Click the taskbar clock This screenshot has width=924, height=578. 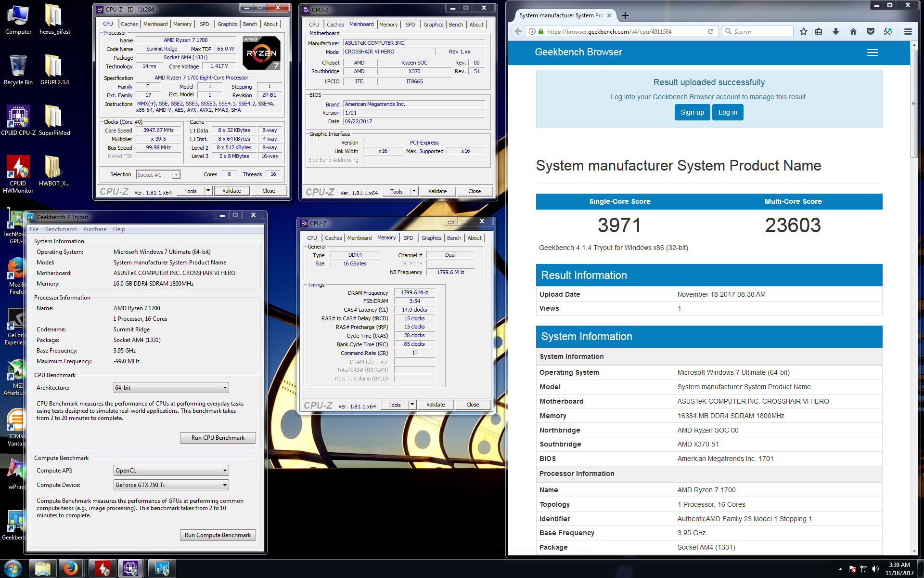pyautogui.click(x=899, y=569)
